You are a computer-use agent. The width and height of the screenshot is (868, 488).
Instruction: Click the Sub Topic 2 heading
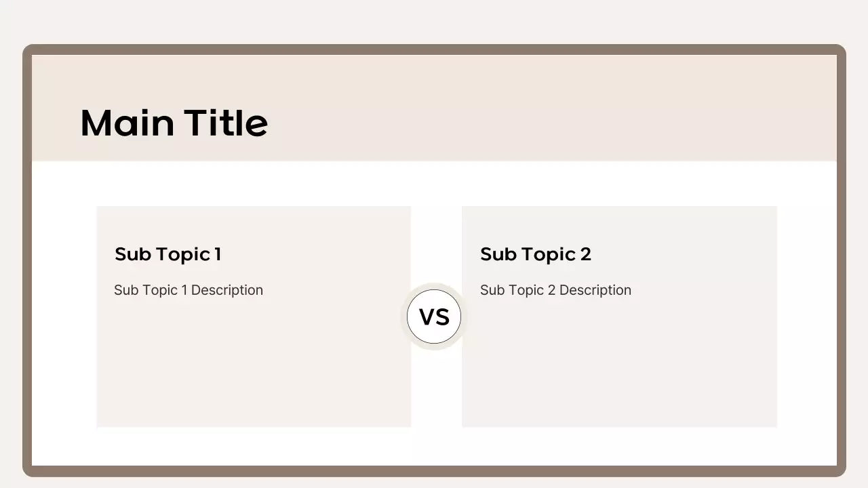[535, 254]
